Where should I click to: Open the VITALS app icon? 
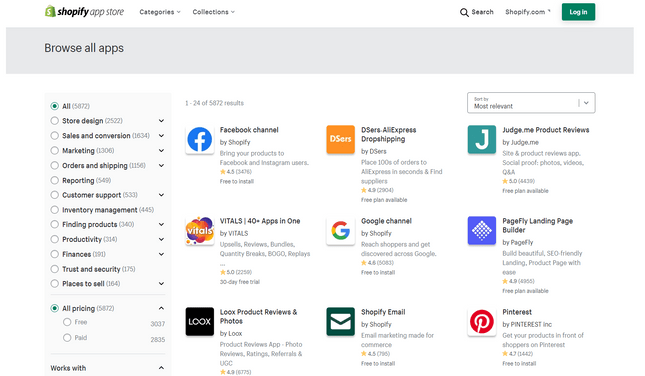tap(200, 231)
